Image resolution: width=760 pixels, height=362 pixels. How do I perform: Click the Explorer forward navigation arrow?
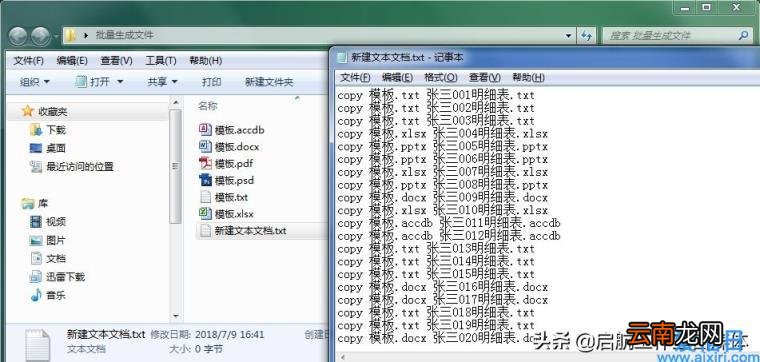(x=40, y=36)
